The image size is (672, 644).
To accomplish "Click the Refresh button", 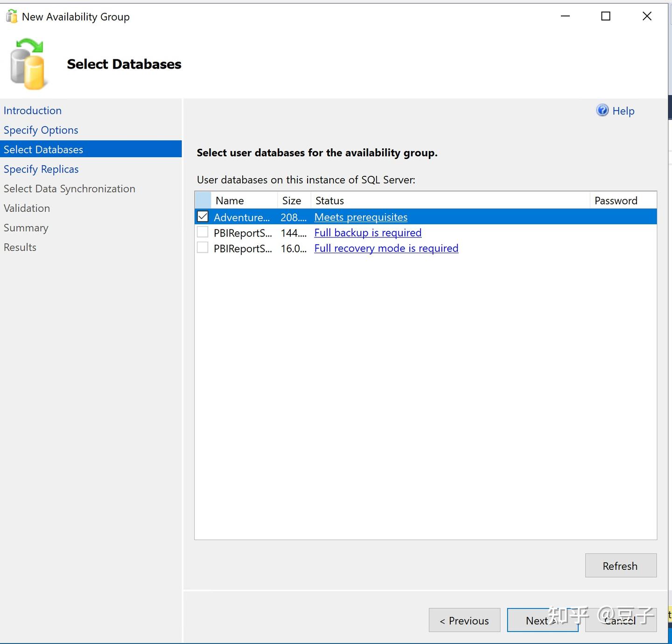I will tap(620, 565).
